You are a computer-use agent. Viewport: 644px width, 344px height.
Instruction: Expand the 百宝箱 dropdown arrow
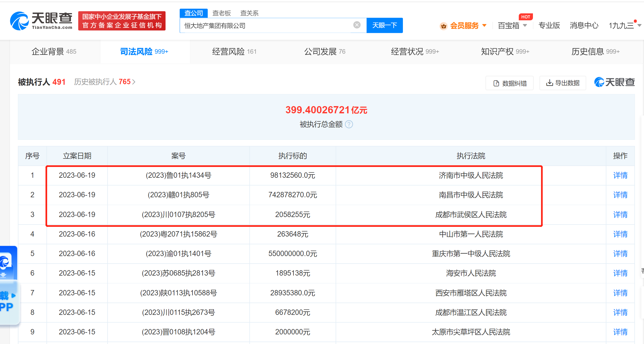click(x=525, y=26)
